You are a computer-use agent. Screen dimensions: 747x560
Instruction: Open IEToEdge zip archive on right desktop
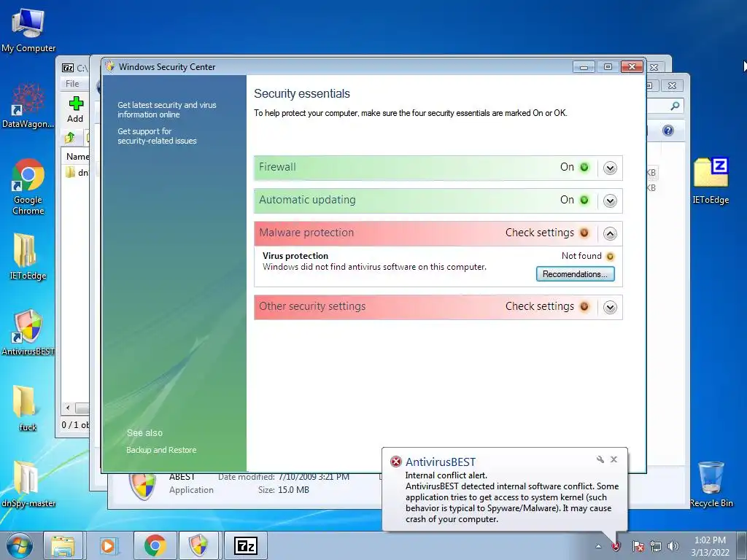[x=711, y=181]
